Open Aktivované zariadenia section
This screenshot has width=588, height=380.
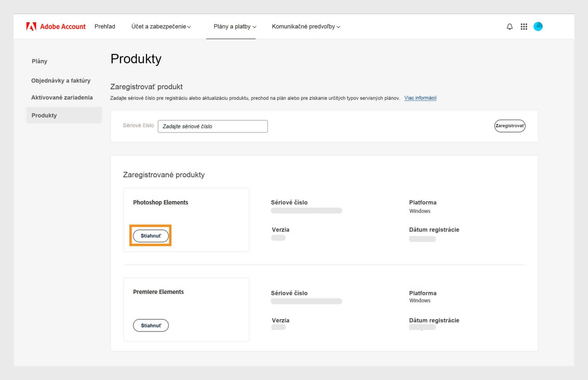62,97
